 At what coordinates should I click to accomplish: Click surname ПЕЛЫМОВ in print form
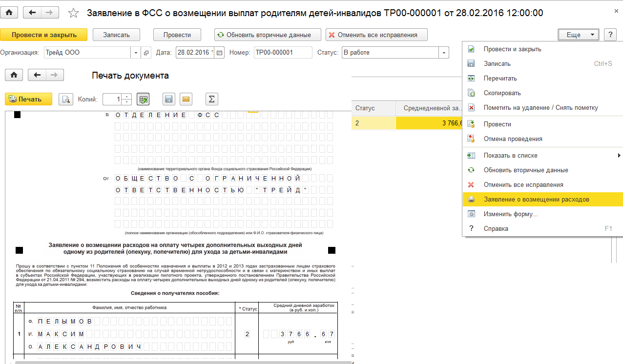tap(64, 321)
